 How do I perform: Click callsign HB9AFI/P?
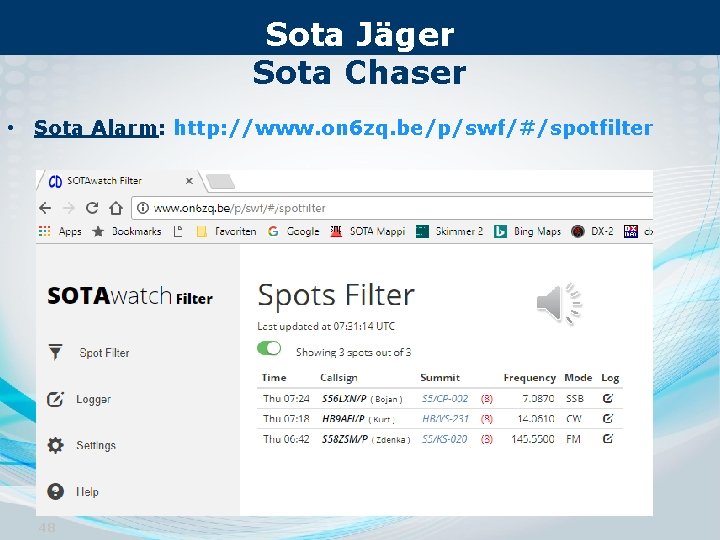pyautogui.click(x=343, y=419)
